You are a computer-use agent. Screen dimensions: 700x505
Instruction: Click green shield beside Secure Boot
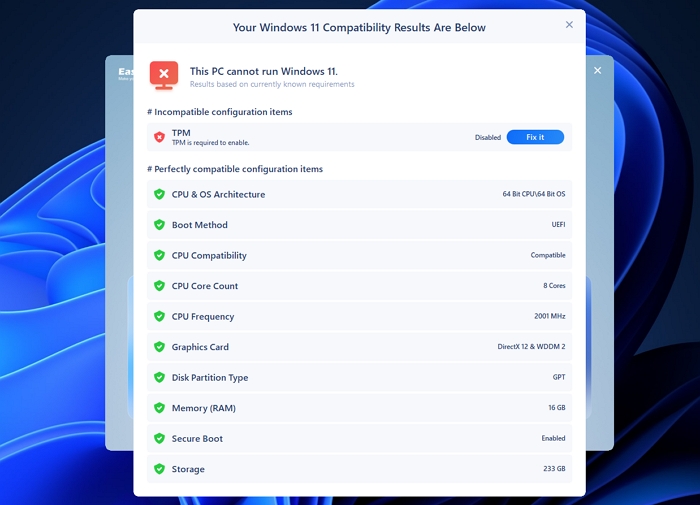click(x=159, y=438)
